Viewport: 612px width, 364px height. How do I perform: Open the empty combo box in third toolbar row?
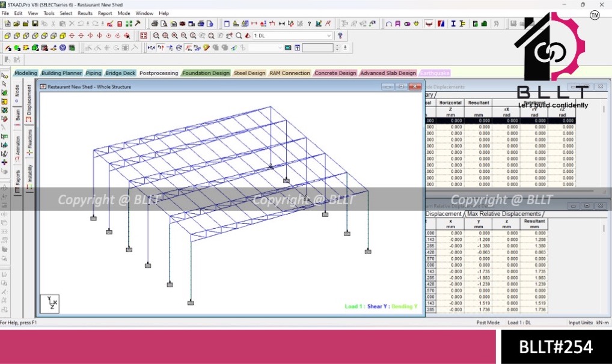click(x=265, y=47)
